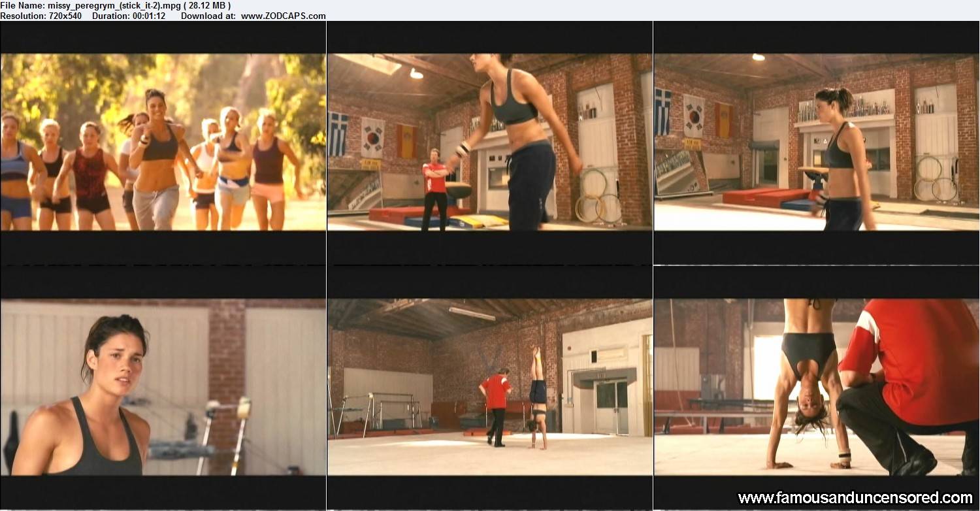980x511 pixels.
Task: Click the www.ZODCAPS.com download link
Action: (x=283, y=16)
